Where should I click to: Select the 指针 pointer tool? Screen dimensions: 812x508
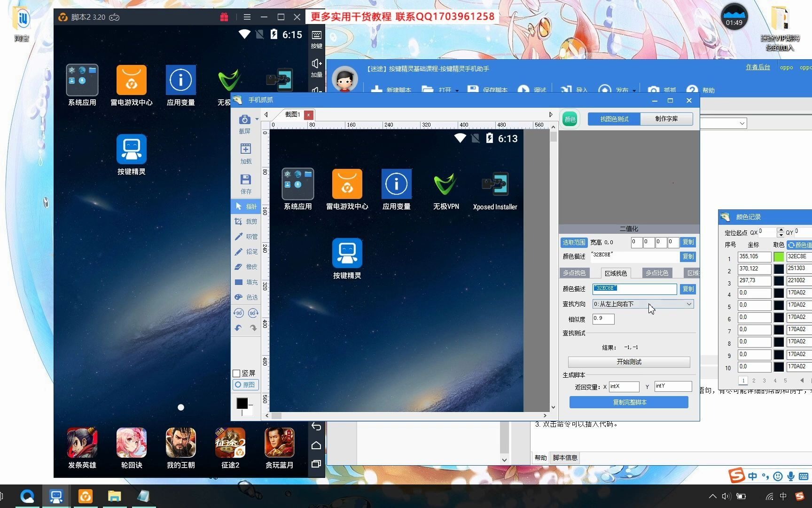(246, 206)
